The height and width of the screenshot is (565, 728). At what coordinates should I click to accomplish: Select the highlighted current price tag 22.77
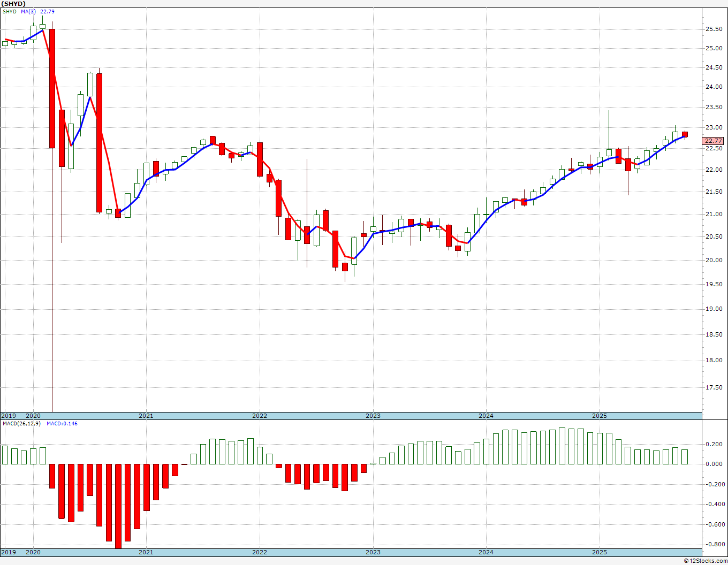click(714, 141)
